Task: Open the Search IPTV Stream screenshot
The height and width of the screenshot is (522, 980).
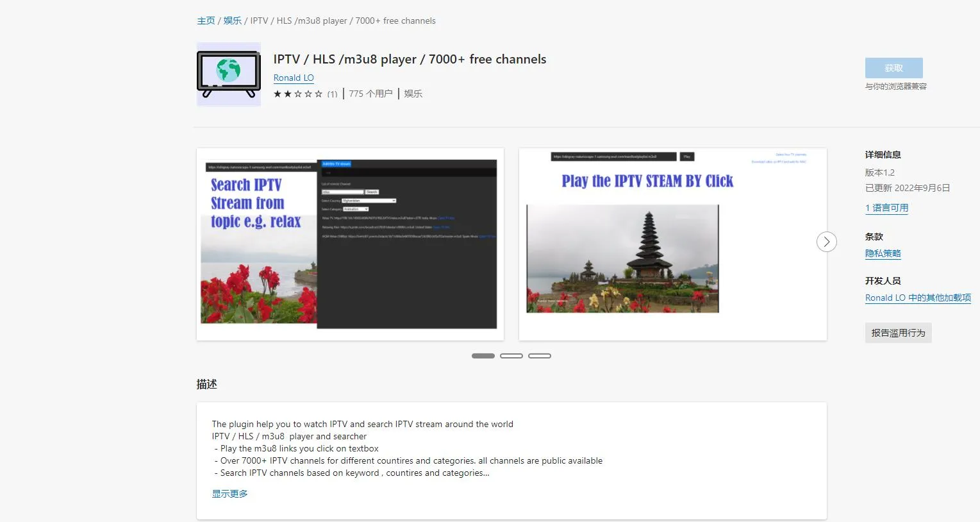Action: (x=350, y=244)
